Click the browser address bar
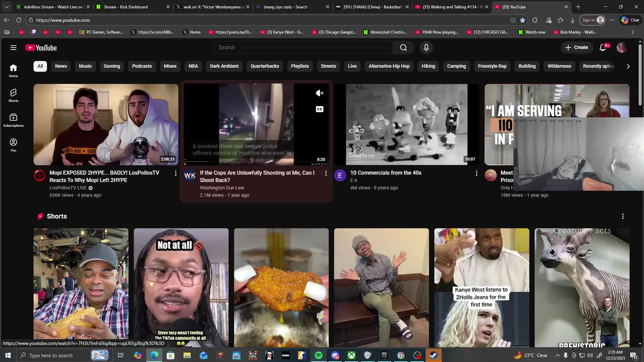Viewport: 644px width, 362px height. [267, 20]
